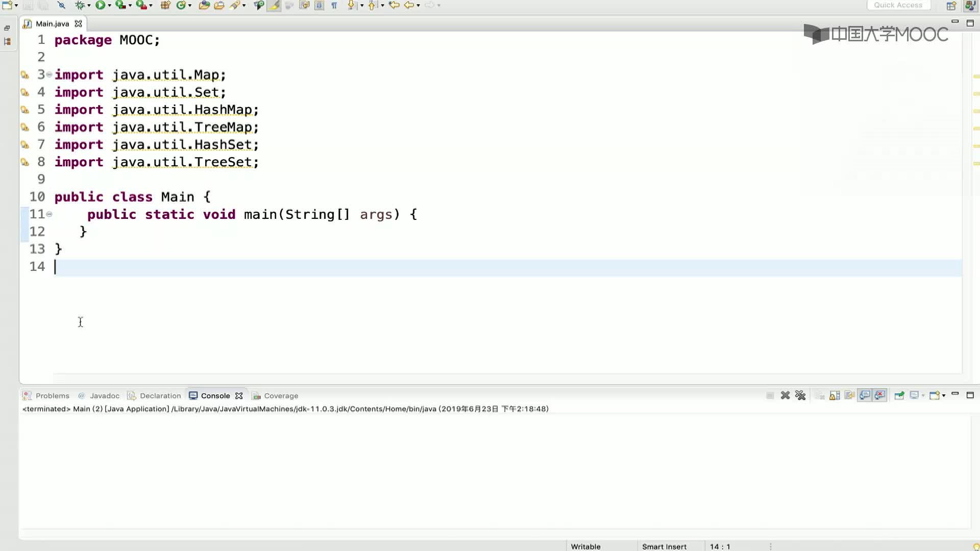The width and height of the screenshot is (980, 551).
Task: Toggle Scroll Lock in the Console toolbar
Action: pos(835,395)
